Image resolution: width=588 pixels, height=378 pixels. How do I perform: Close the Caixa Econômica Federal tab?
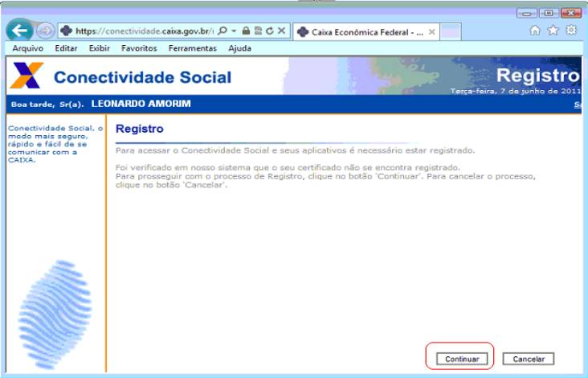tap(431, 32)
